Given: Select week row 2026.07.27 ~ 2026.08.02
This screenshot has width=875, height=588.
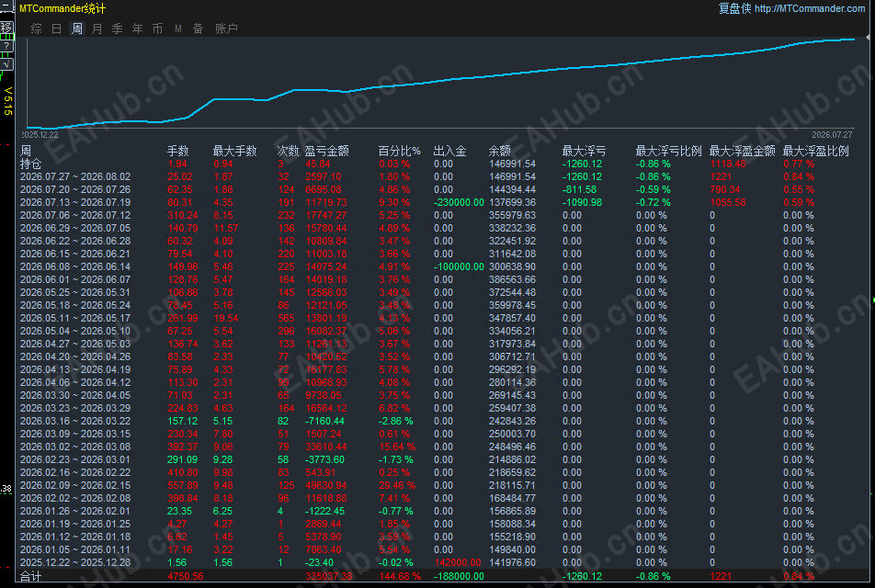Looking at the screenshot, I should click(x=75, y=176).
